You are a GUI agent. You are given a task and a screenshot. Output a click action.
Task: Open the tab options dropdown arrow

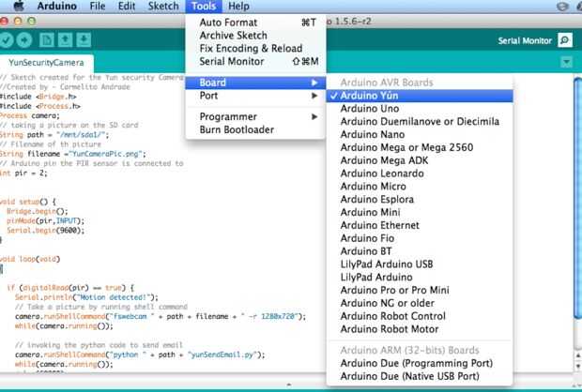pos(566,62)
